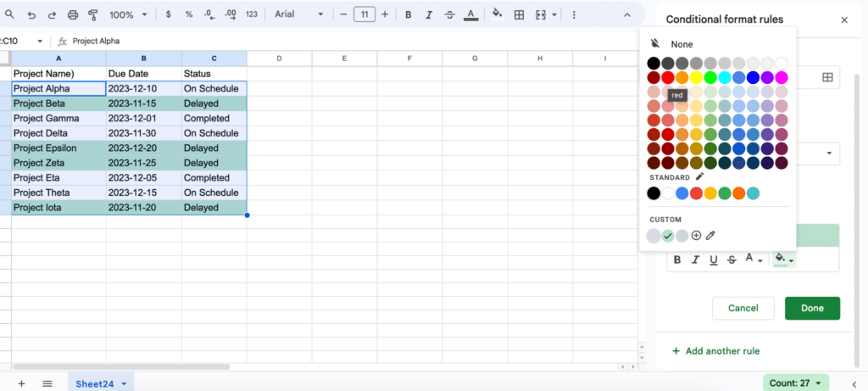Format as currency with the dollar icon
868x391 pixels.
(169, 14)
